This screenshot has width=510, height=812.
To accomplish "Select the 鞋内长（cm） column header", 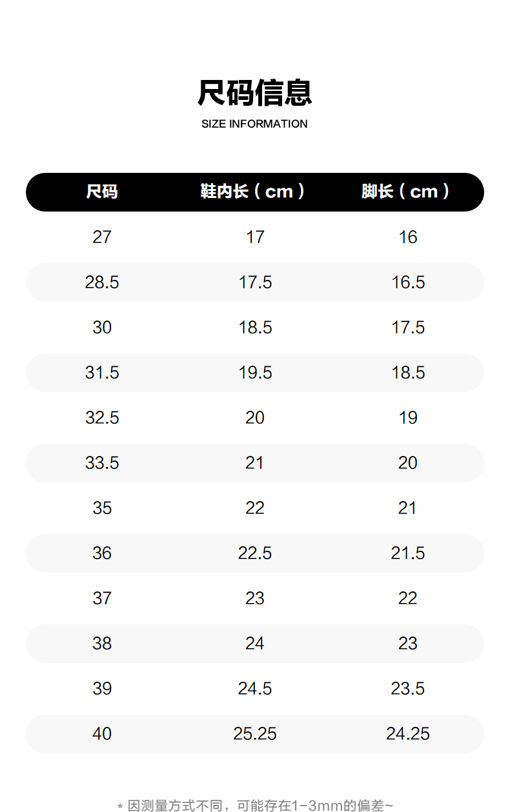I will click(254, 192).
